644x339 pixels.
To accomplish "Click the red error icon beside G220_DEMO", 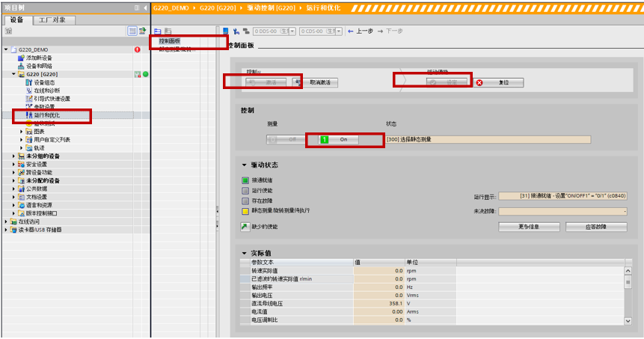I will pyautogui.click(x=137, y=49).
